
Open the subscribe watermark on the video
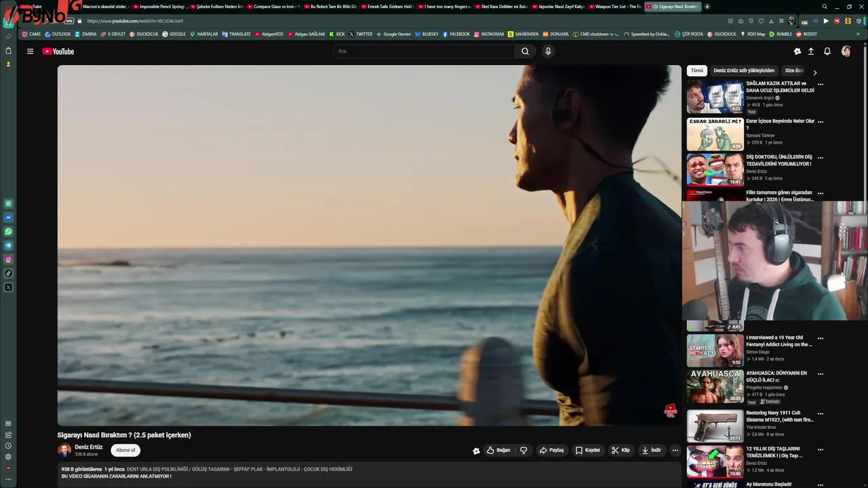(671, 411)
